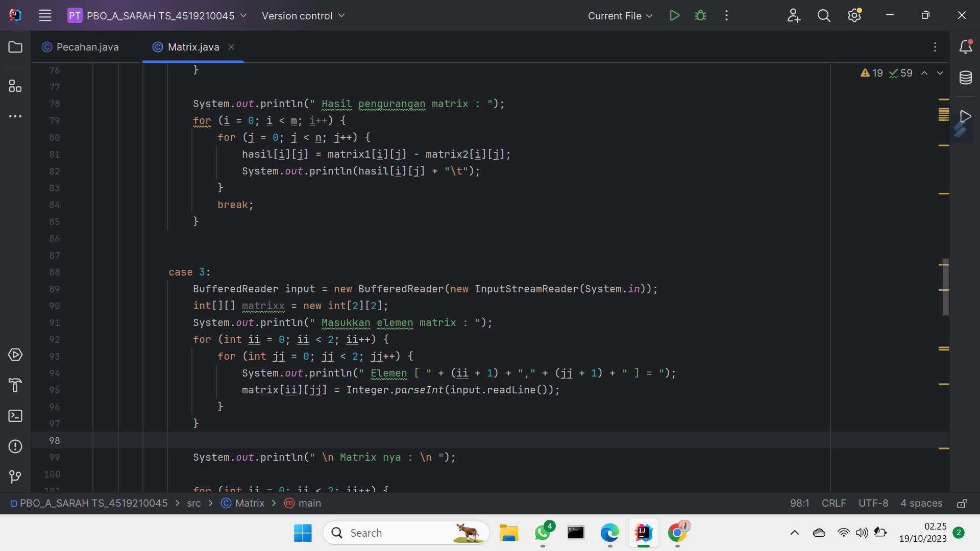Open the Current File run configuration dropdown
Image resolution: width=980 pixels, height=551 pixels.
point(619,16)
